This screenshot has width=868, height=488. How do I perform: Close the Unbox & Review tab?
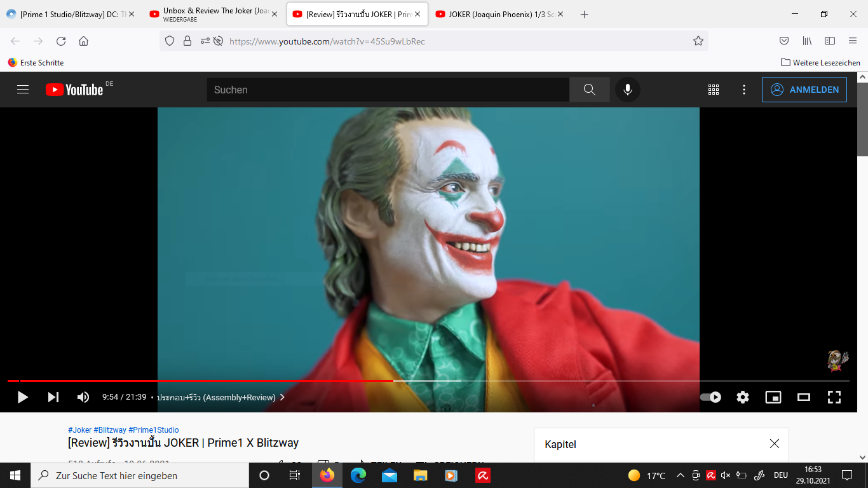pos(275,14)
